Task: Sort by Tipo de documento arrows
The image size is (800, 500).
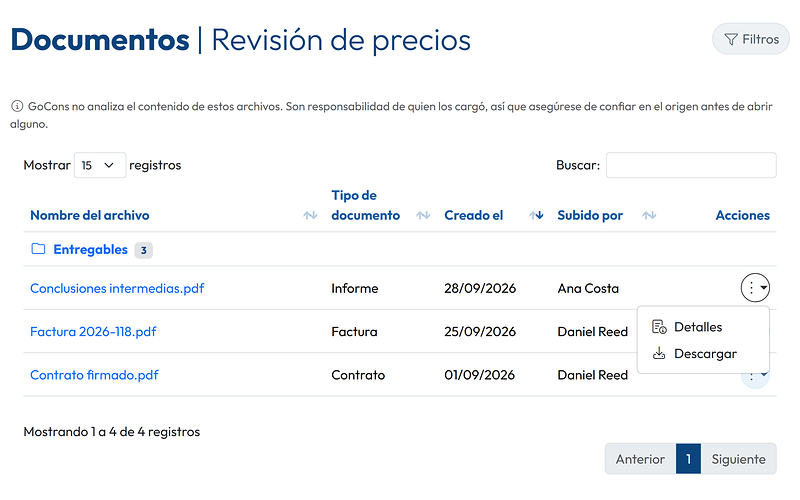Action: 423,215
